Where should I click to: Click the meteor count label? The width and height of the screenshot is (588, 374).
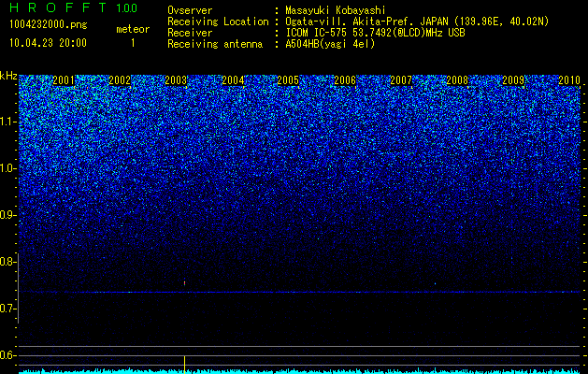133,29
